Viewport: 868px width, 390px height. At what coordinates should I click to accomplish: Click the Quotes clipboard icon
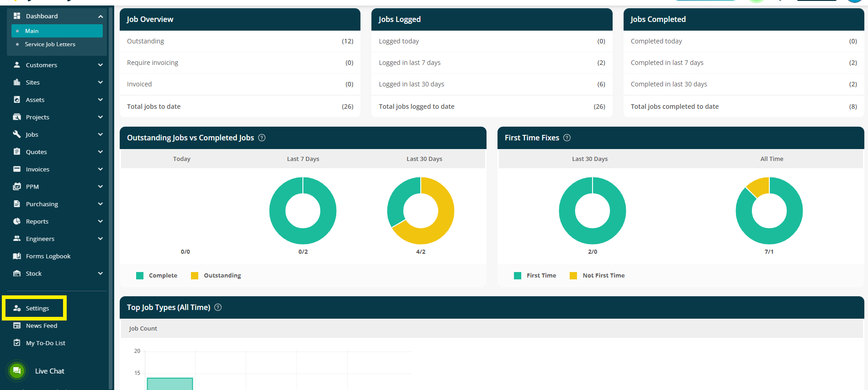(17, 152)
